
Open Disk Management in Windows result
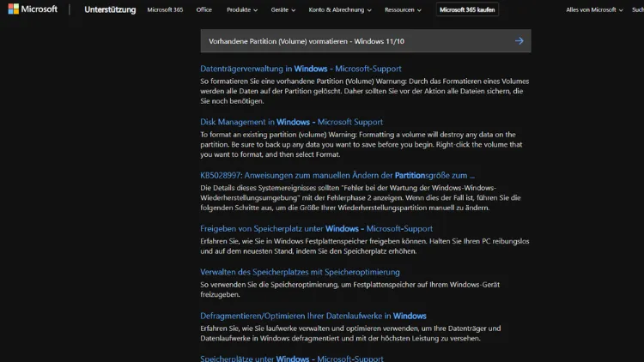click(x=292, y=122)
